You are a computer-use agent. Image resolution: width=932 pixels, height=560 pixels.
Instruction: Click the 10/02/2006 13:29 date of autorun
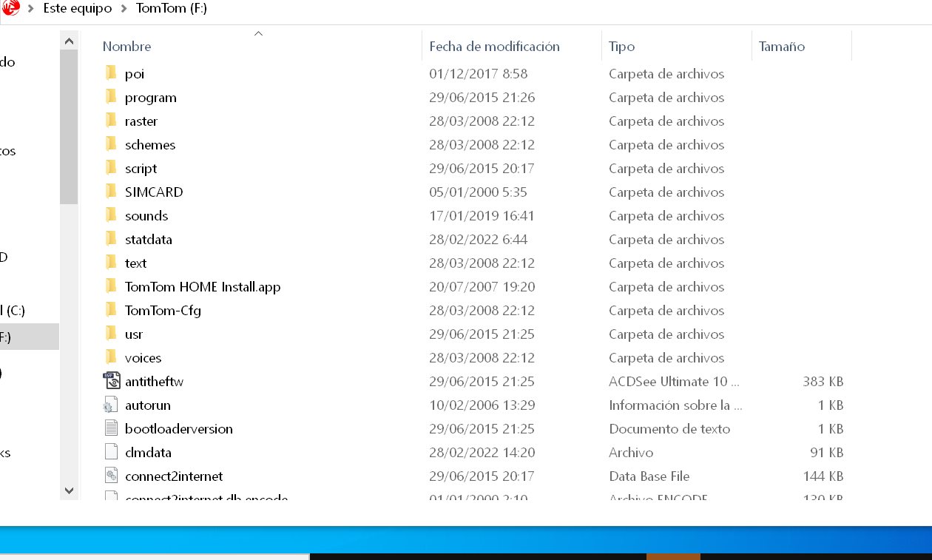482,405
